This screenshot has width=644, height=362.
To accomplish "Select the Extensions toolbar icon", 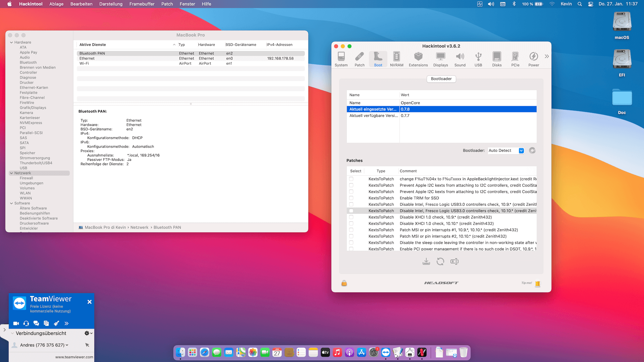I will pos(418,59).
